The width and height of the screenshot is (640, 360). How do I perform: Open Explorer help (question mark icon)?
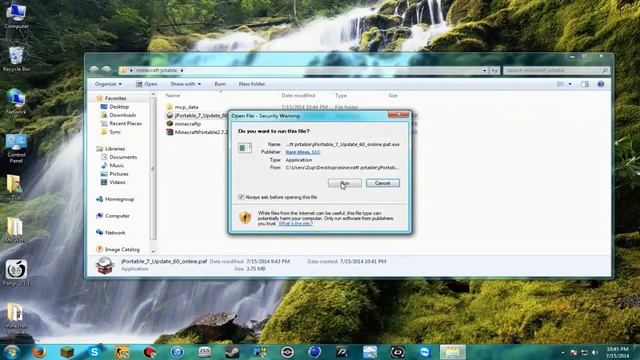click(x=601, y=84)
